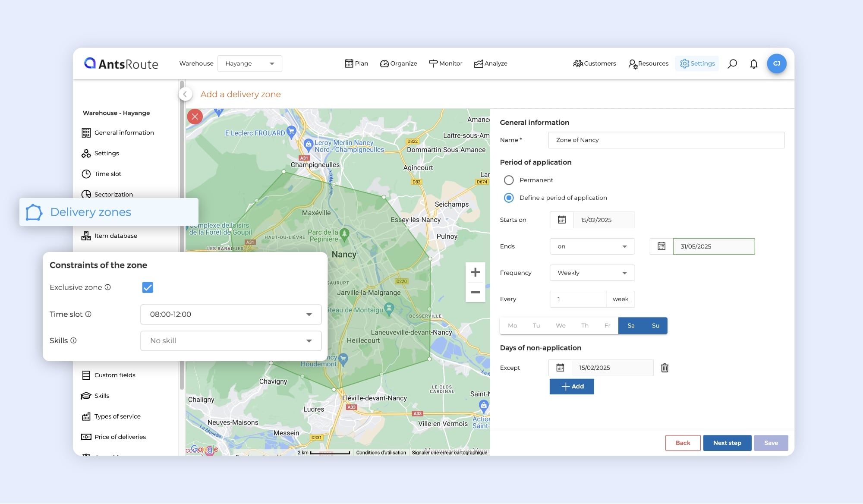Delete the exception date with trash icon

point(665,368)
